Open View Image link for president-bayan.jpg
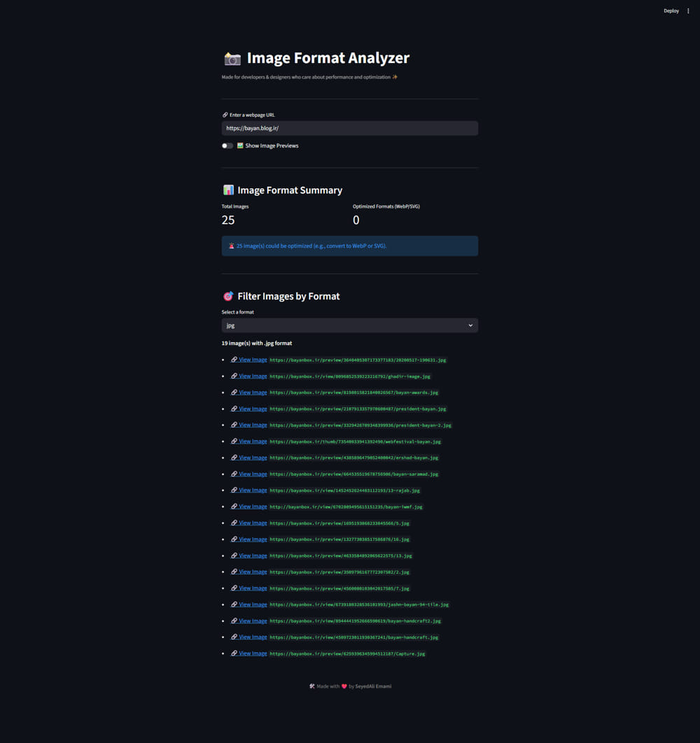 (x=249, y=409)
